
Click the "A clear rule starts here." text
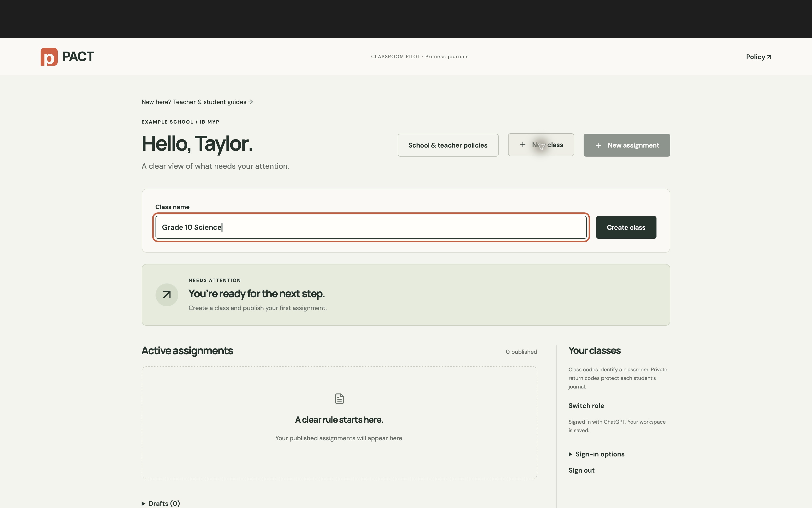[x=339, y=420]
